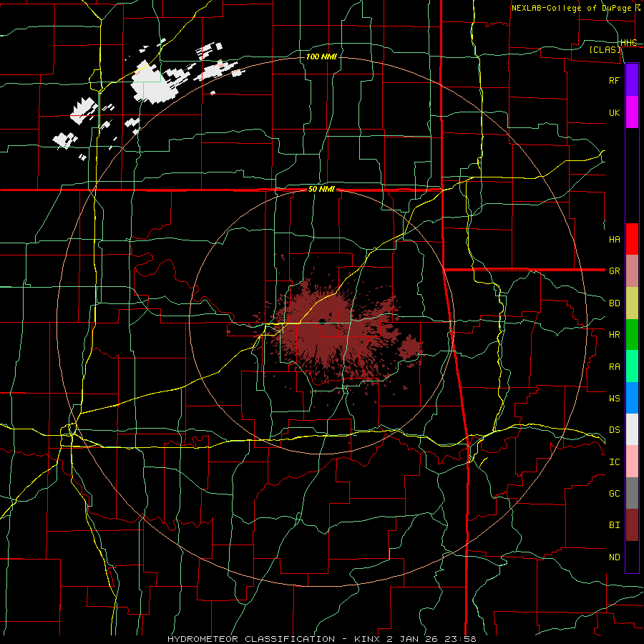Pick the RA light green legend swatch
The image size is (644, 644).
(632, 366)
